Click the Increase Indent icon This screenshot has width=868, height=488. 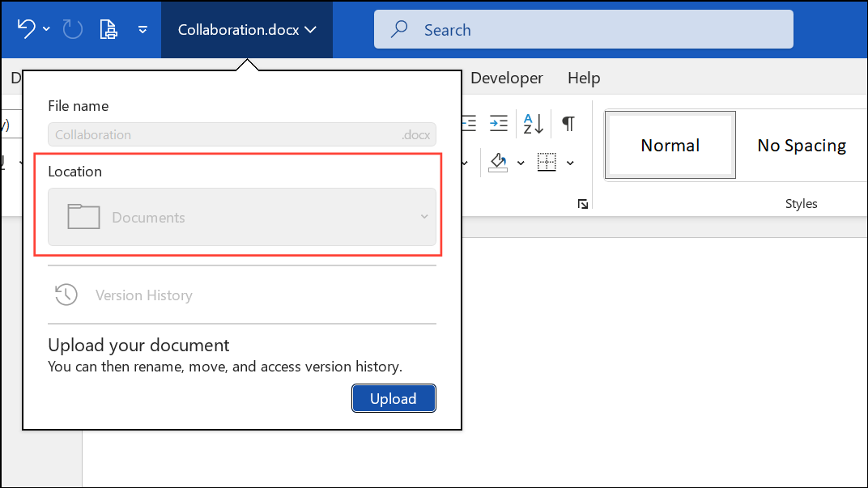point(498,123)
